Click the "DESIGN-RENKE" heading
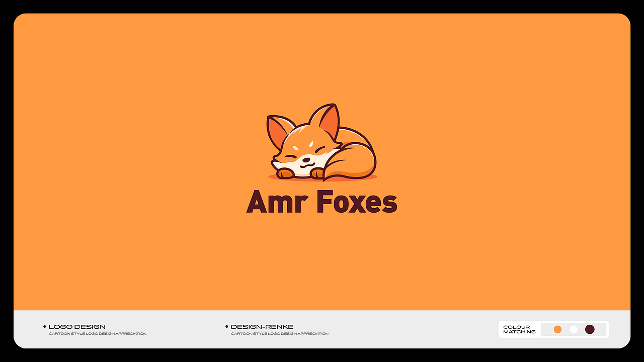This screenshot has height=362, width=644. [262, 327]
